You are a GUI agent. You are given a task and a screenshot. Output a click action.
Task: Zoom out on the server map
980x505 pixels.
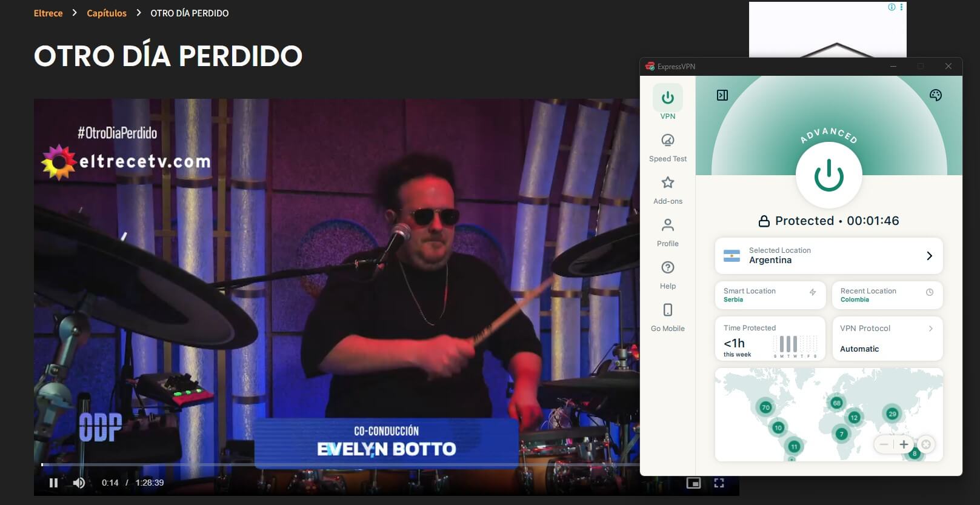click(x=884, y=444)
